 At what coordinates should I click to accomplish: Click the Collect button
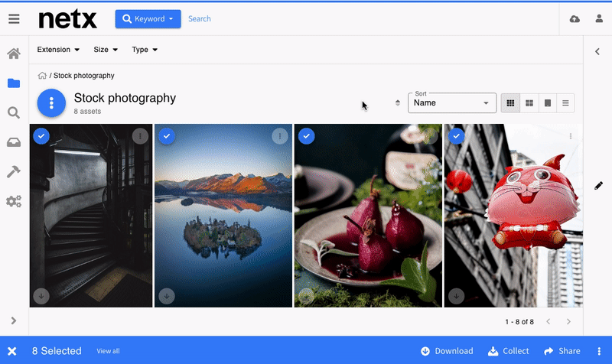(508, 351)
